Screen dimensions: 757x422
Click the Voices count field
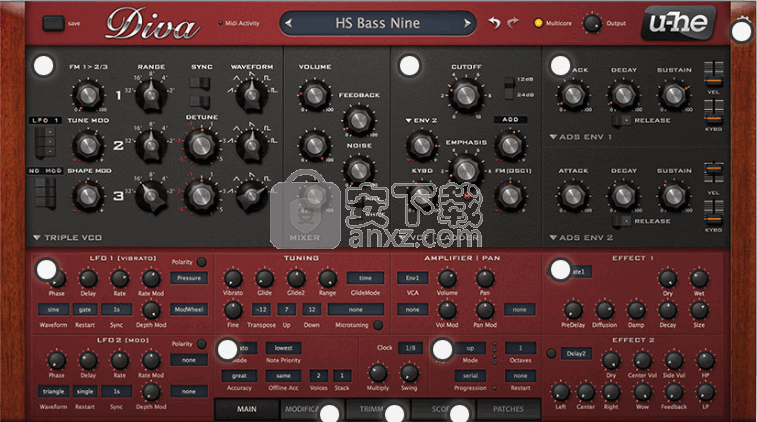317,375
